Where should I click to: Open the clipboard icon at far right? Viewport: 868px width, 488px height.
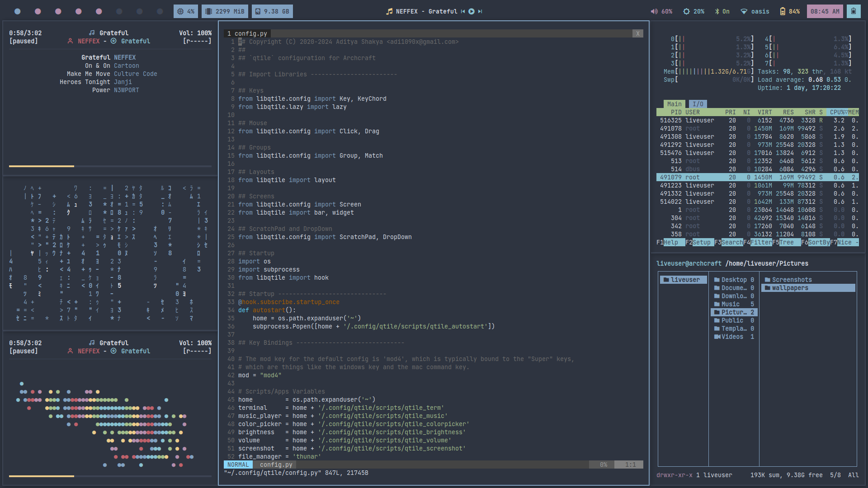pos(853,11)
